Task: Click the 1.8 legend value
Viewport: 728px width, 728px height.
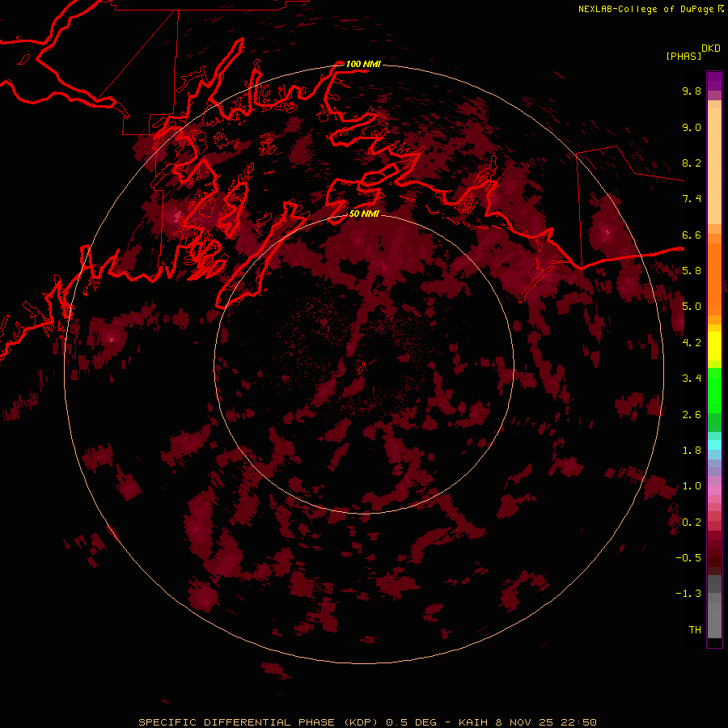Action: 692,451
